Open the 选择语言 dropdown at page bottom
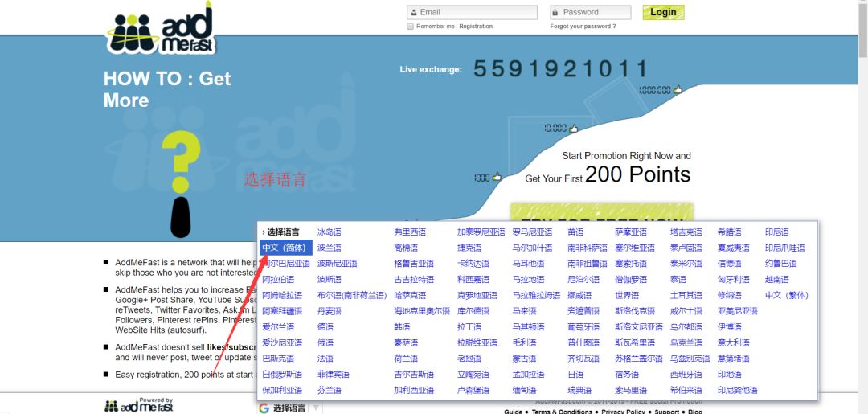The height and width of the screenshot is (414, 868). 289,408
